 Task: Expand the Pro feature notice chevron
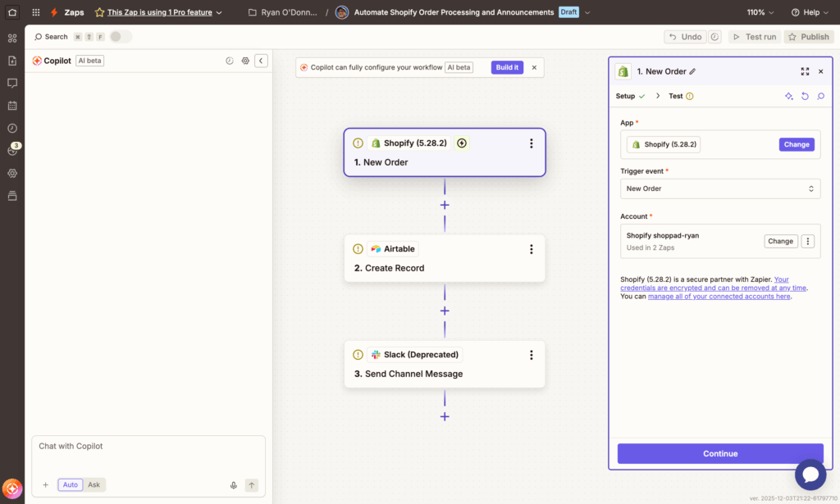[219, 12]
